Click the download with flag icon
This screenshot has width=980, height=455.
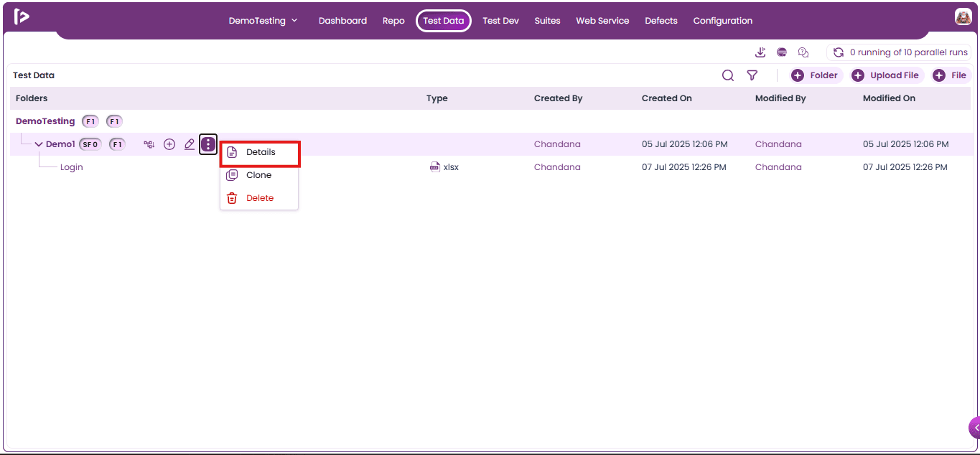[761, 52]
